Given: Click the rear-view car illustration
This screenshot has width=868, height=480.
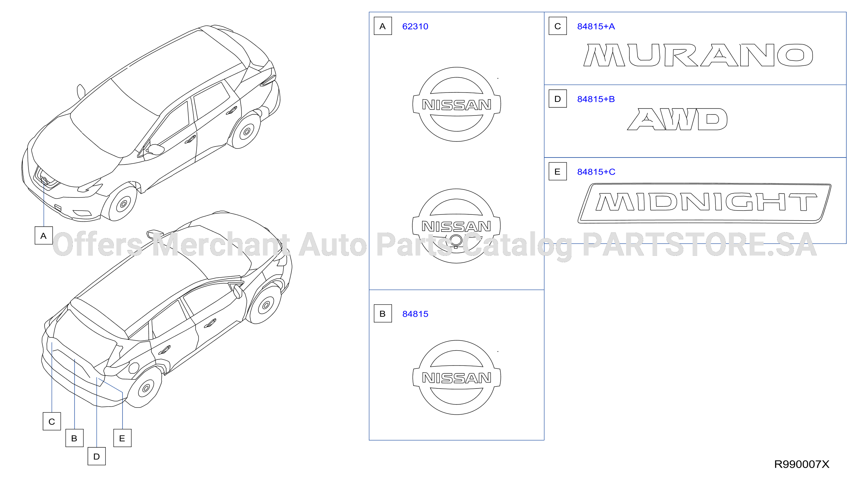Looking at the screenshot, I should 167,309.
